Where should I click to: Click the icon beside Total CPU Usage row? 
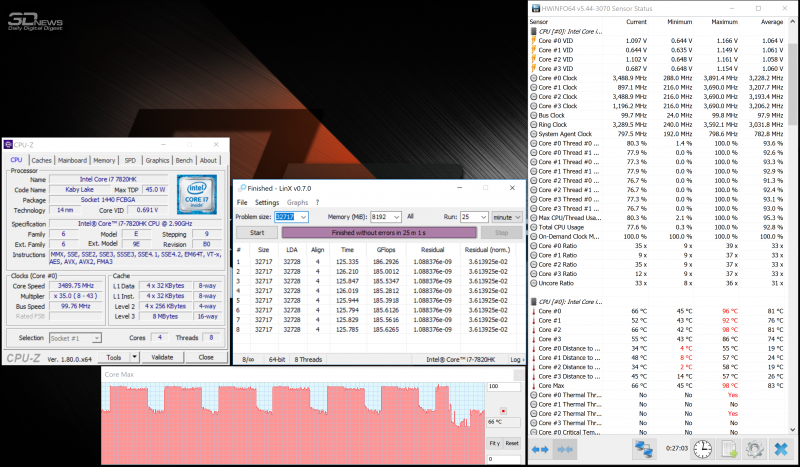[x=534, y=227]
